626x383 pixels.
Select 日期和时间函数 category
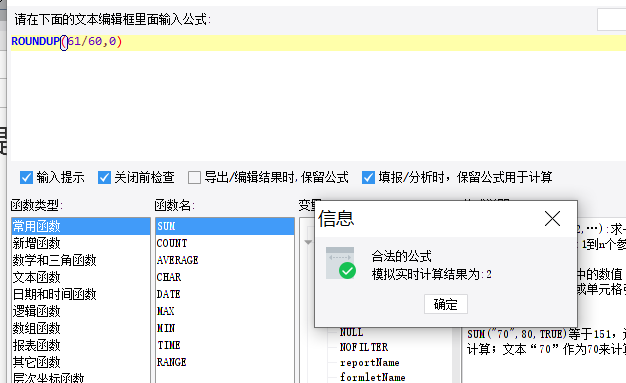[x=81, y=294]
